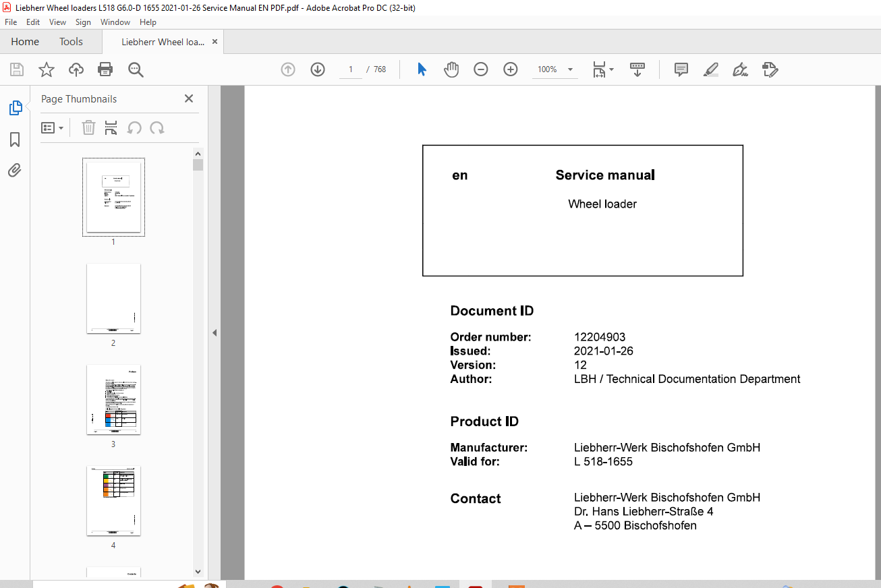Image resolution: width=881 pixels, height=588 pixels.
Task: Click the upload to cloud icon
Action: pyautogui.click(x=76, y=69)
